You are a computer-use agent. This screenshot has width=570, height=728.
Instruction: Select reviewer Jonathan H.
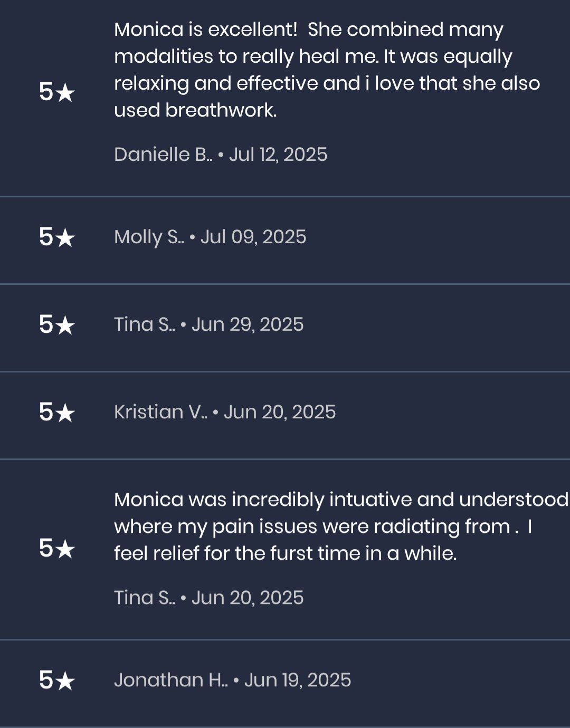click(170, 680)
